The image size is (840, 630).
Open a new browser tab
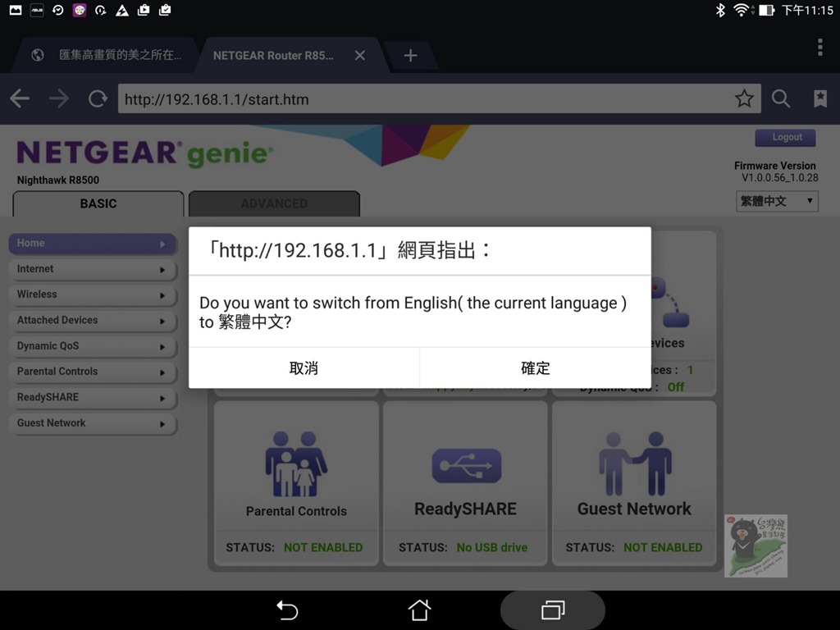click(410, 55)
